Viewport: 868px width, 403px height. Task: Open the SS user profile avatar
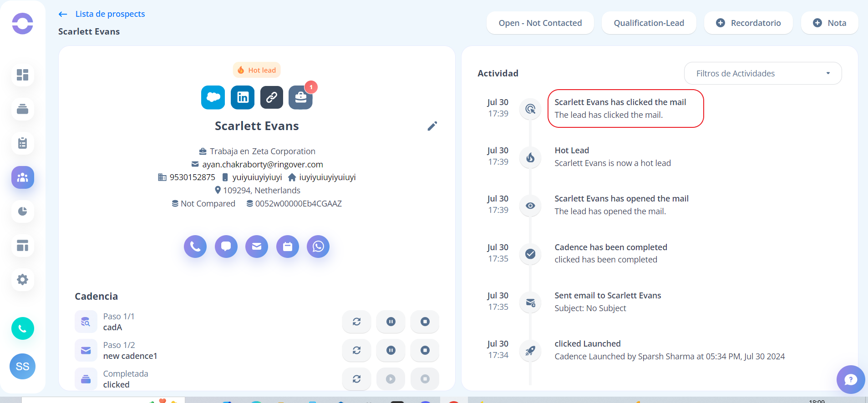tap(22, 367)
